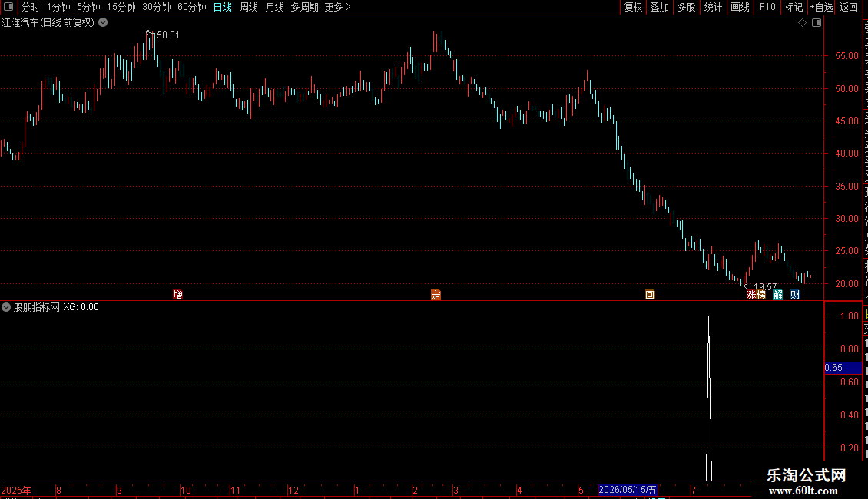Click the 回 event marker icon
Screen dimensions: 868x499
pyautogui.click(x=650, y=295)
